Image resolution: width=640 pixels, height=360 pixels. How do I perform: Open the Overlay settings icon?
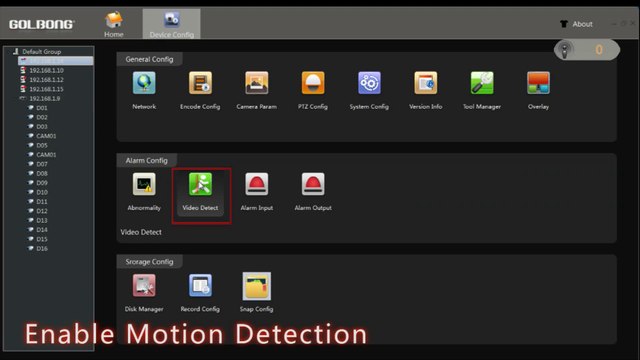coord(538,83)
